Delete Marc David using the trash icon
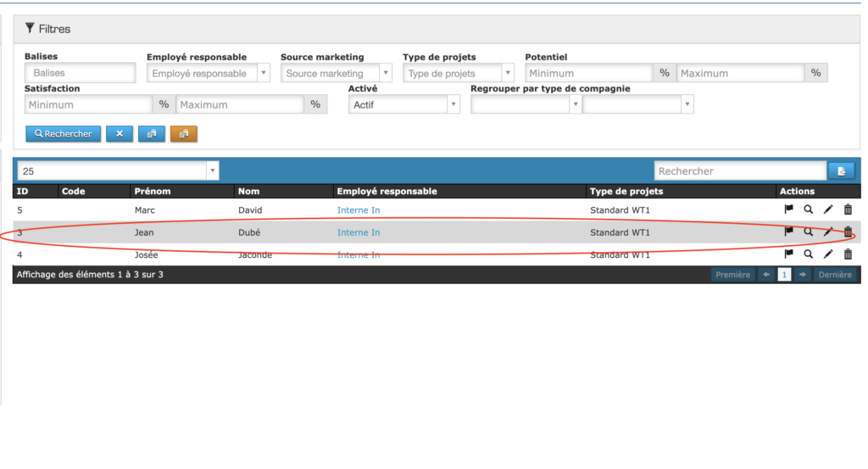Image resolution: width=868 pixels, height=469 pixels. tap(848, 209)
